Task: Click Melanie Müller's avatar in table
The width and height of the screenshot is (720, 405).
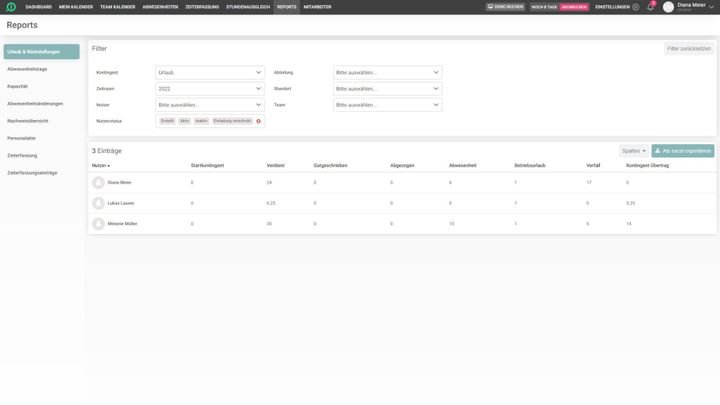Action: pos(98,224)
